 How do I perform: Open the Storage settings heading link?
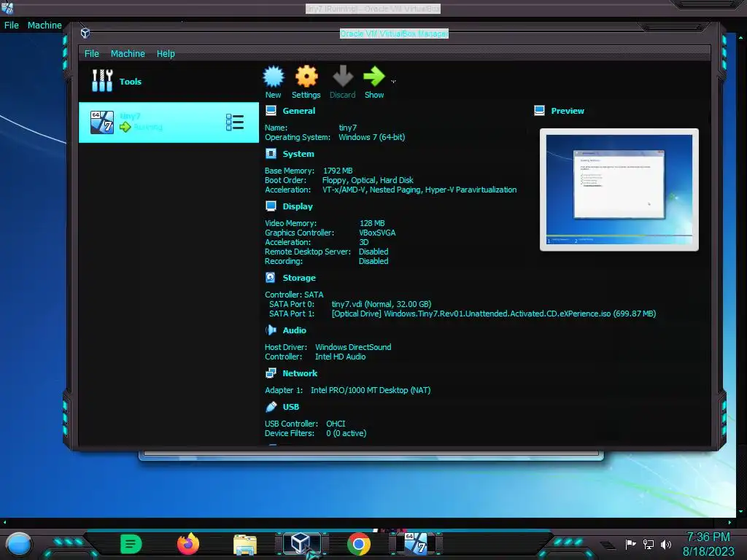tap(299, 278)
